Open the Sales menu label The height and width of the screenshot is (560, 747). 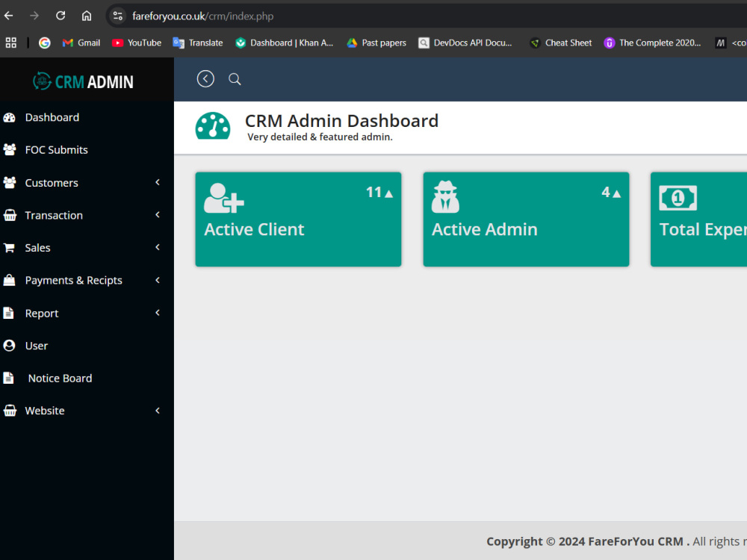click(37, 248)
